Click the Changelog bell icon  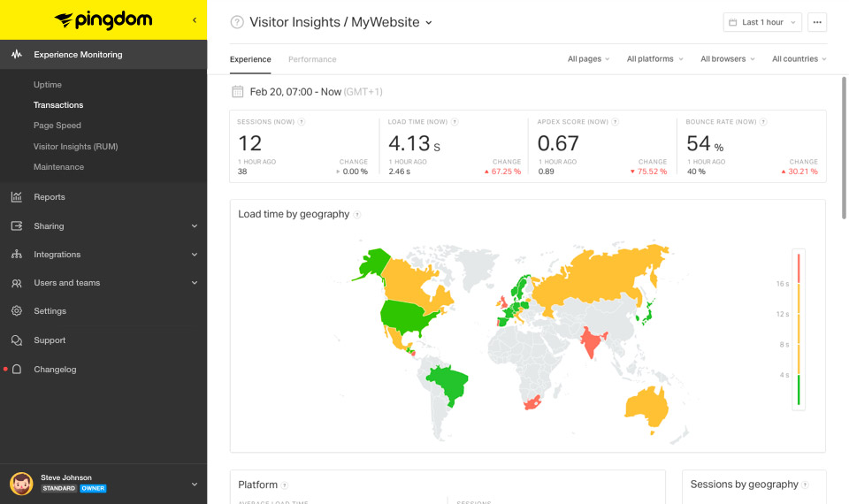[x=17, y=370]
